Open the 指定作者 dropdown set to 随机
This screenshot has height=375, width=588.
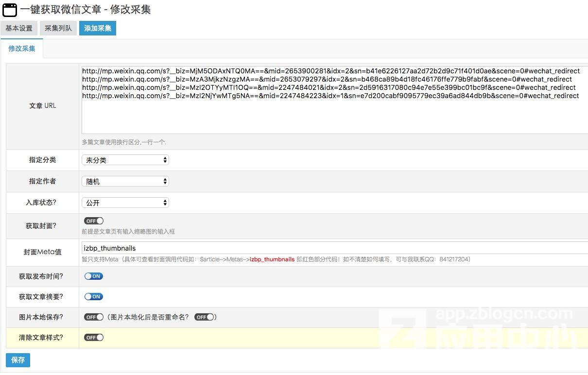125,181
